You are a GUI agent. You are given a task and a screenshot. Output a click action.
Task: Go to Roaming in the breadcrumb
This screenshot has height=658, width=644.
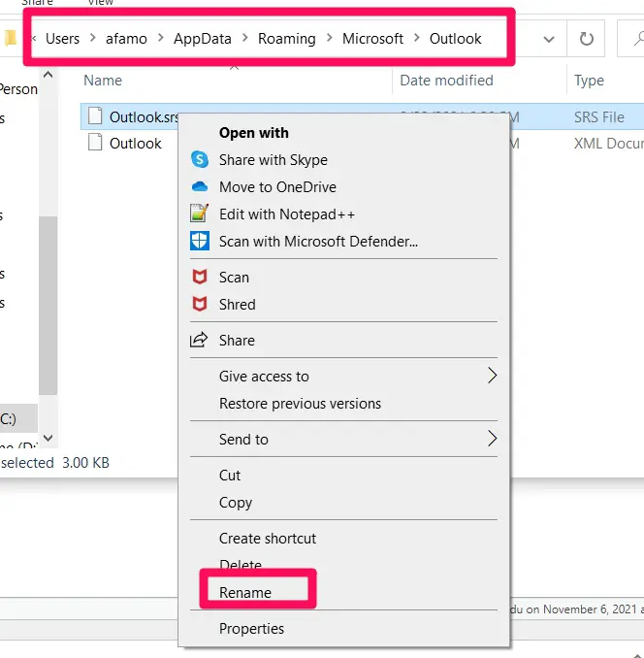click(x=287, y=38)
